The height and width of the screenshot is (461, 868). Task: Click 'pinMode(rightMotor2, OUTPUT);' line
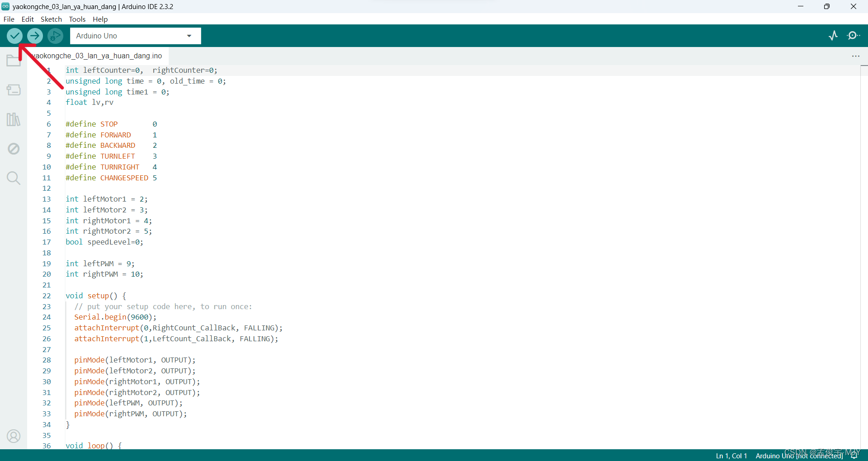tap(137, 393)
